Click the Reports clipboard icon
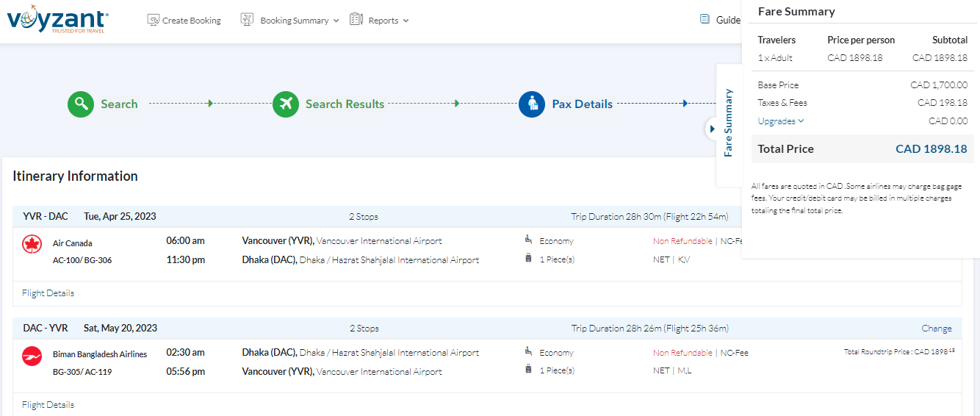The height and width of the screenshot is (416, 980). (356, 20)
